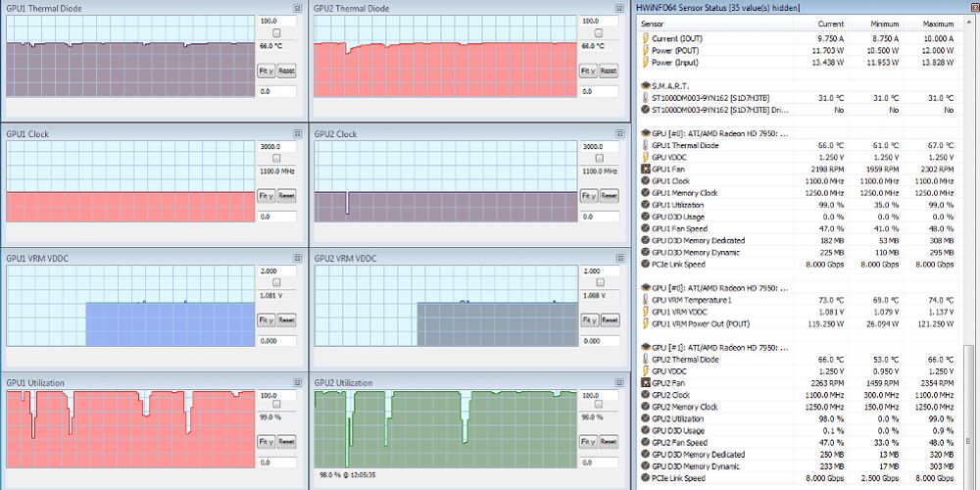Edit the 0.000 minimum field in GPU1 VRM VDDC
980x490 pixels.
(x=277, y=341)
